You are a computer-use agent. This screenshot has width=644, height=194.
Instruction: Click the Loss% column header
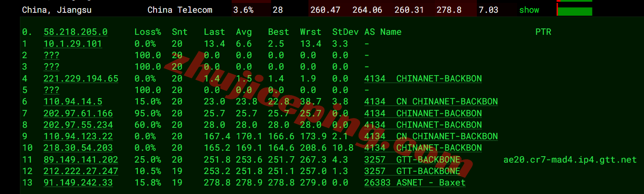[x=148, y=32]
